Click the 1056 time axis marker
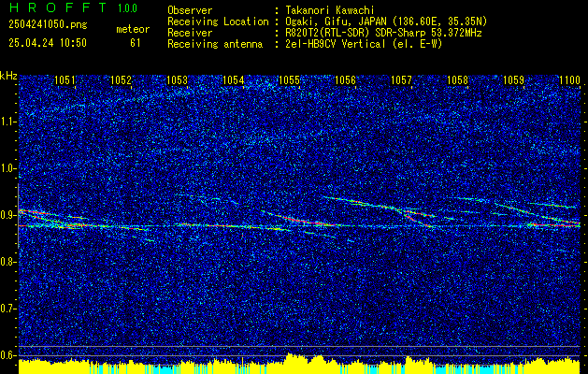 [345, 79]
